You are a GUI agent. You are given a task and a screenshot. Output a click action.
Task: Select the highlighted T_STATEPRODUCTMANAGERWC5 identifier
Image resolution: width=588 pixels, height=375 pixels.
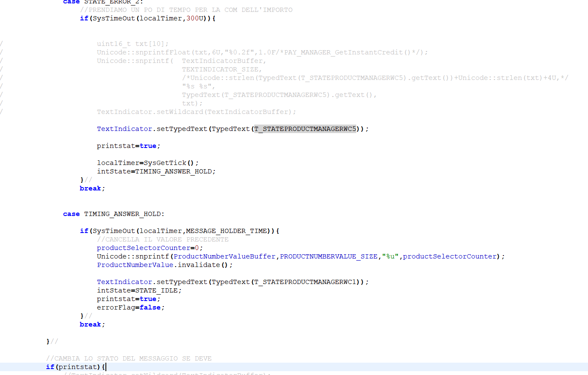tap(305, 128)
